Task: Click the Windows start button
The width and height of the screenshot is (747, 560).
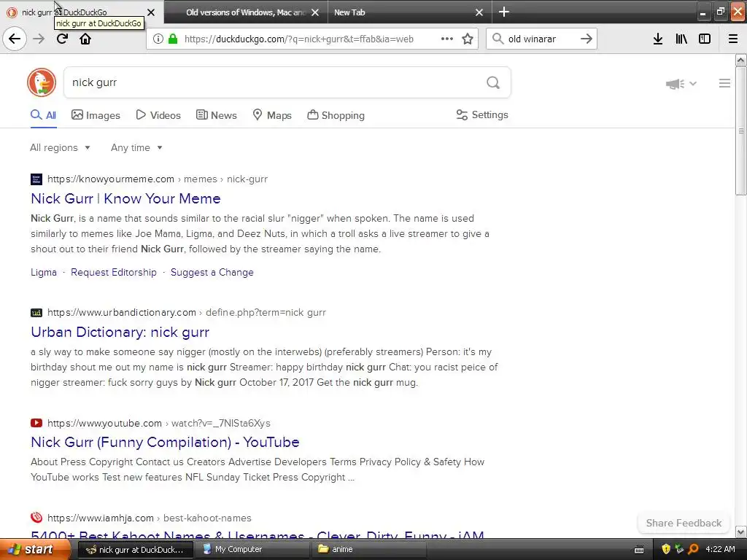Action: [x=34, y=550]
